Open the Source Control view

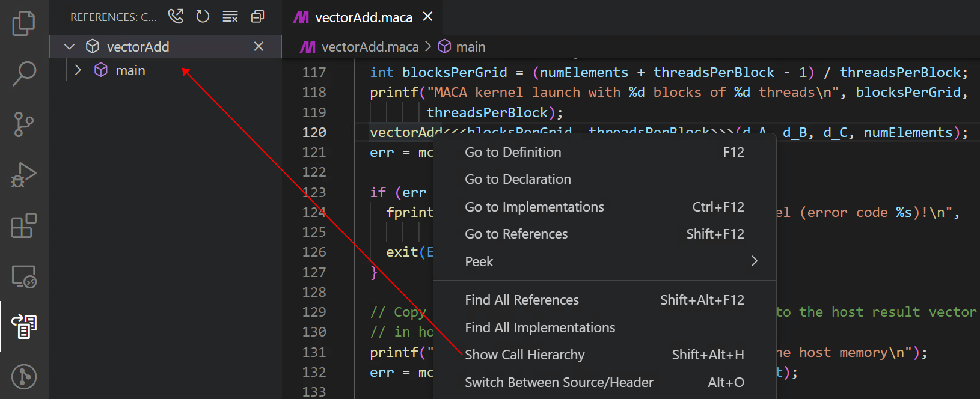[x=24, y=124]
